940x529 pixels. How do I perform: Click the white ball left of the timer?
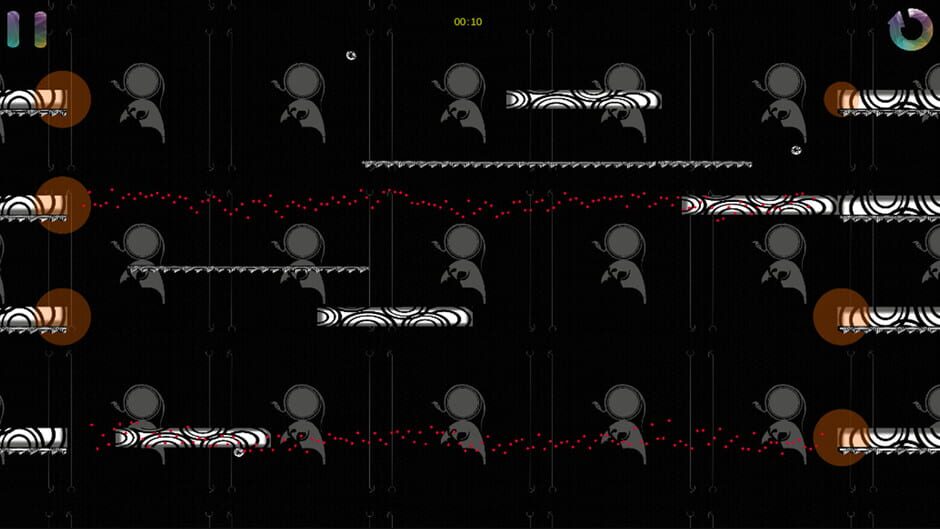351,56
